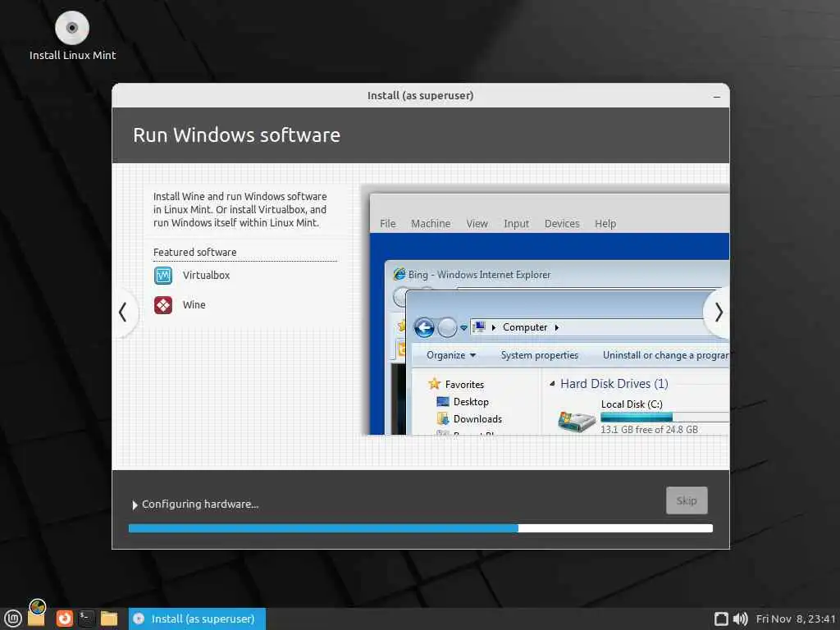Open the clock showing Fri Nov 8, 23:41

pos(796,619)
